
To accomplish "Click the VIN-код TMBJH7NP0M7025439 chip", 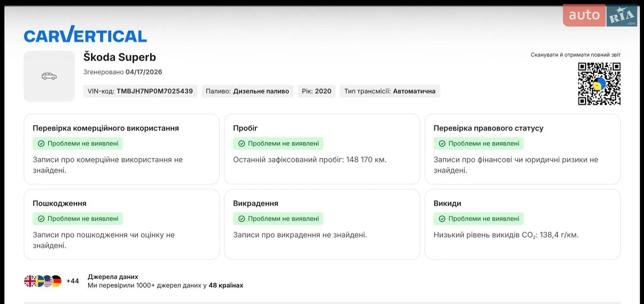I will click(140, 91).
